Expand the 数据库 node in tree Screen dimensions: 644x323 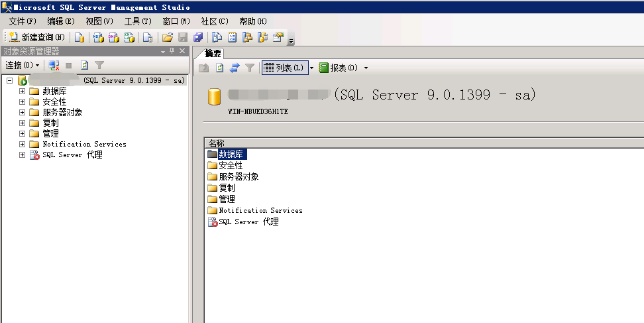[22, 91]
